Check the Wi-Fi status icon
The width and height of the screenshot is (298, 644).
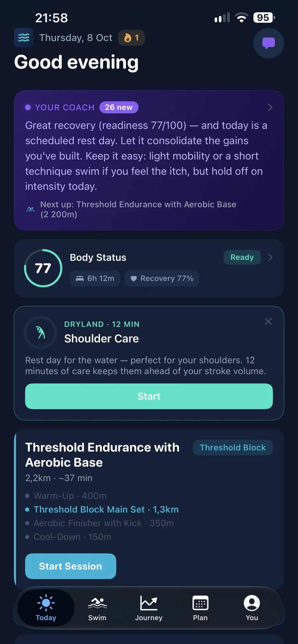click(x=241, y=18)
